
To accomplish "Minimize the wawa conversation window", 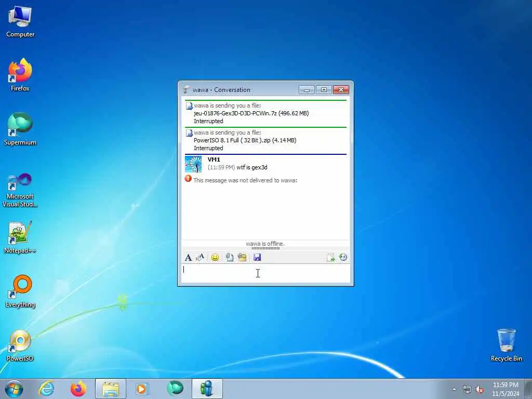I will pos(307,89).
